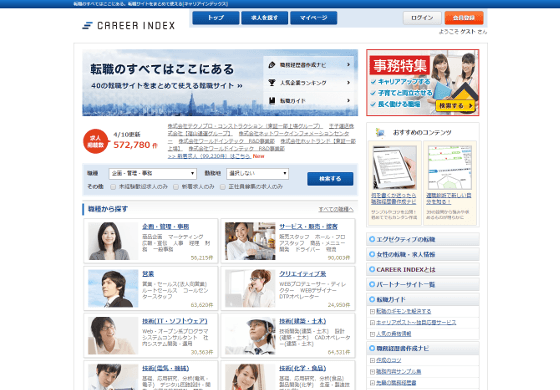Click the circle icon beside sidebar 職務経歴書作成ナビ
The image size is (560, 390).
click(372, 348)
